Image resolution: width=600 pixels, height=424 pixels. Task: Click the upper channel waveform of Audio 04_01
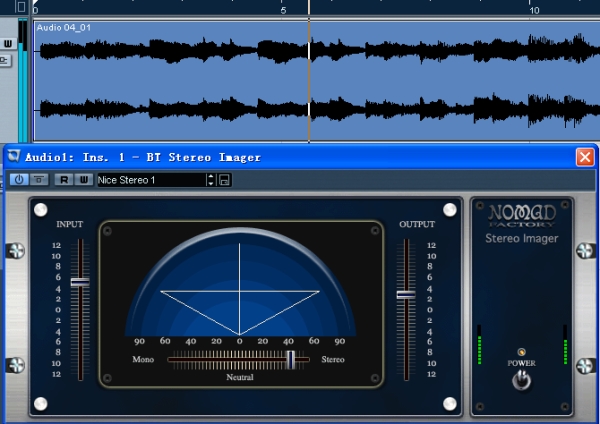pos(318,51)
